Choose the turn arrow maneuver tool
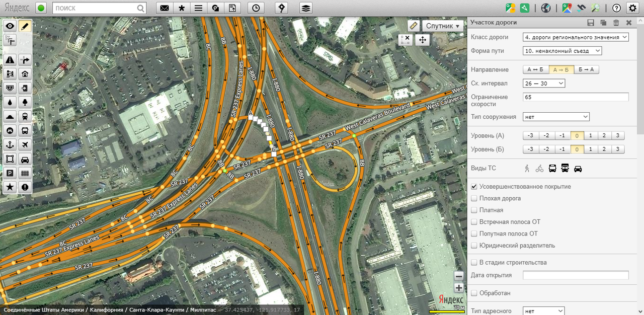644x315 pixels. tap(25, 60)
